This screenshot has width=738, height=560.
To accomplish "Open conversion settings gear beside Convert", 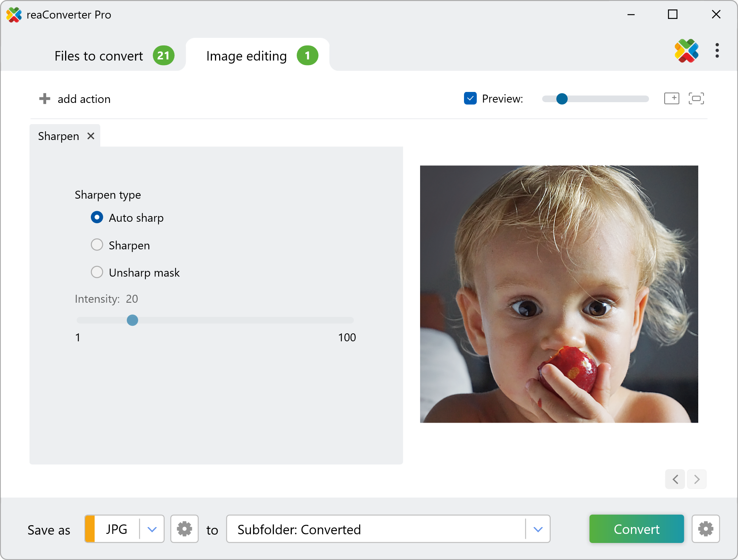I will tap(705, 529).
